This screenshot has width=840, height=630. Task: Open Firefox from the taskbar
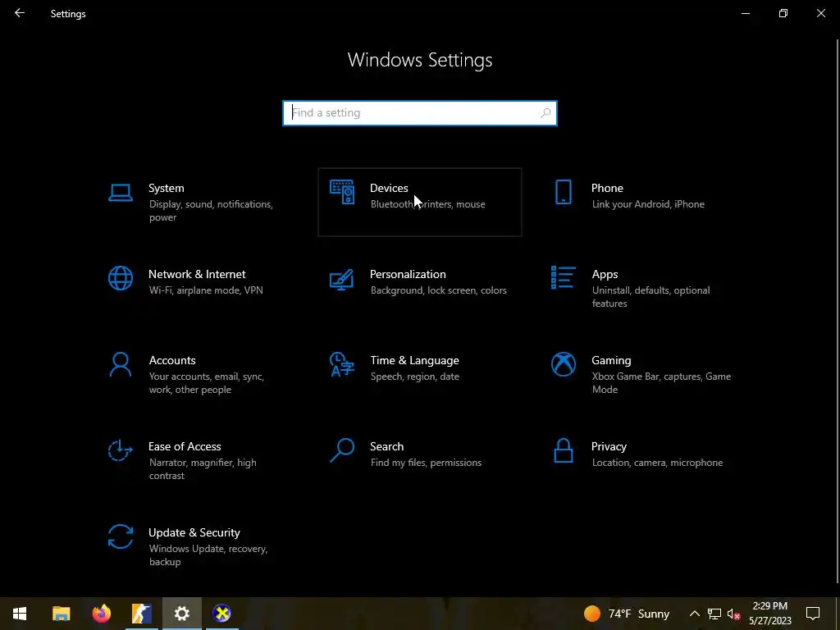click(x=101, y=614)
